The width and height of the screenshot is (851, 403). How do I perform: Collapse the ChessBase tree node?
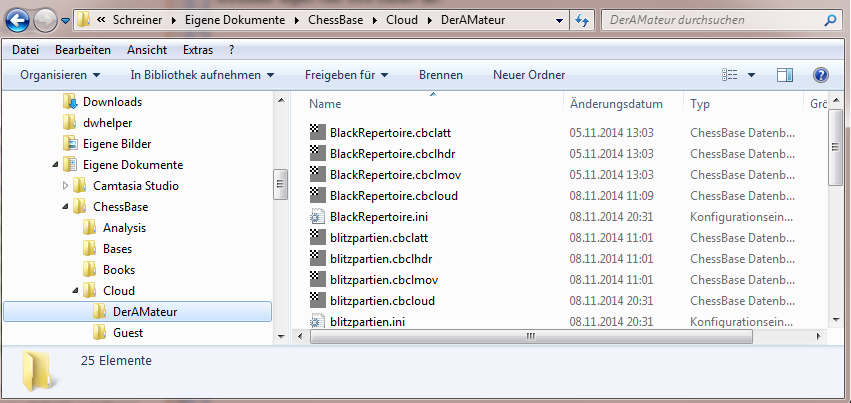tap(66, 207)
